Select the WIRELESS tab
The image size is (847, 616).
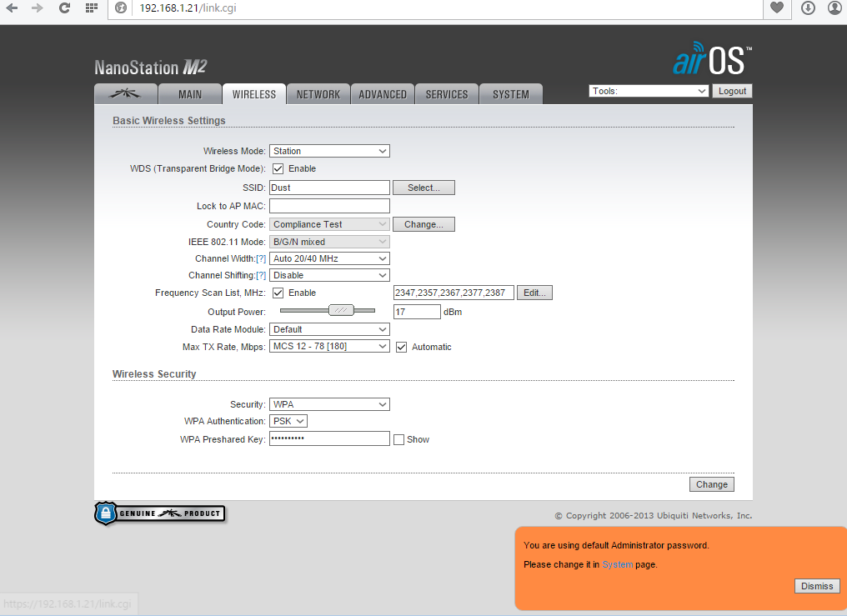[x=254, y=94]
